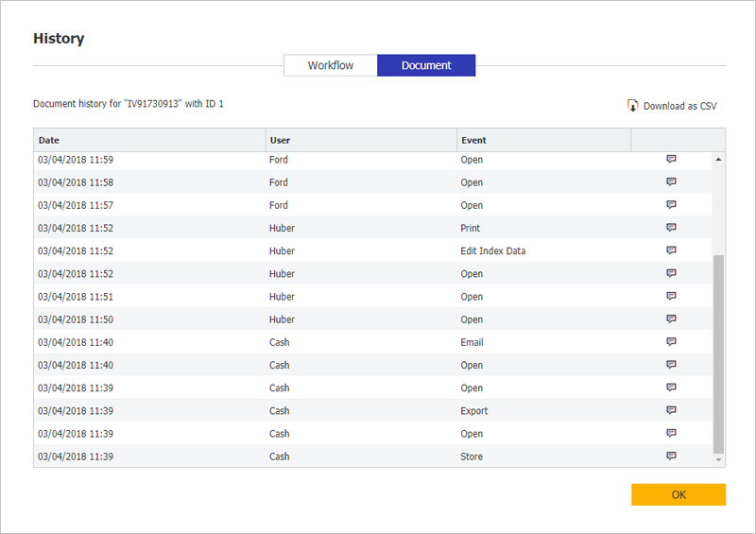Click comment icon for Cash Email row

click(x=671, y=342)
